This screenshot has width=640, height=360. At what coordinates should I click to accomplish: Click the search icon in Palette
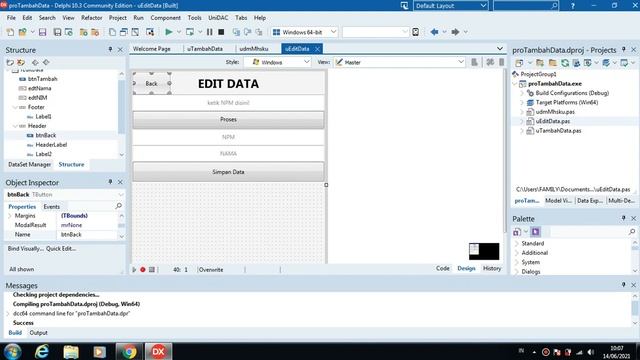click(x=632, y=231)
